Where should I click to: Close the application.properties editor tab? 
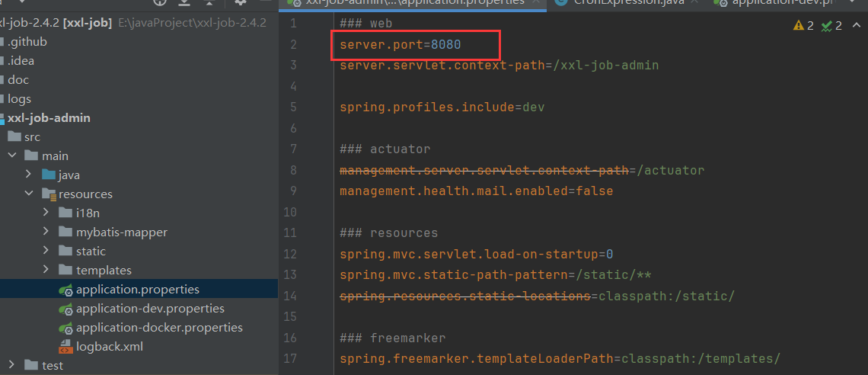tap(536, 2)
